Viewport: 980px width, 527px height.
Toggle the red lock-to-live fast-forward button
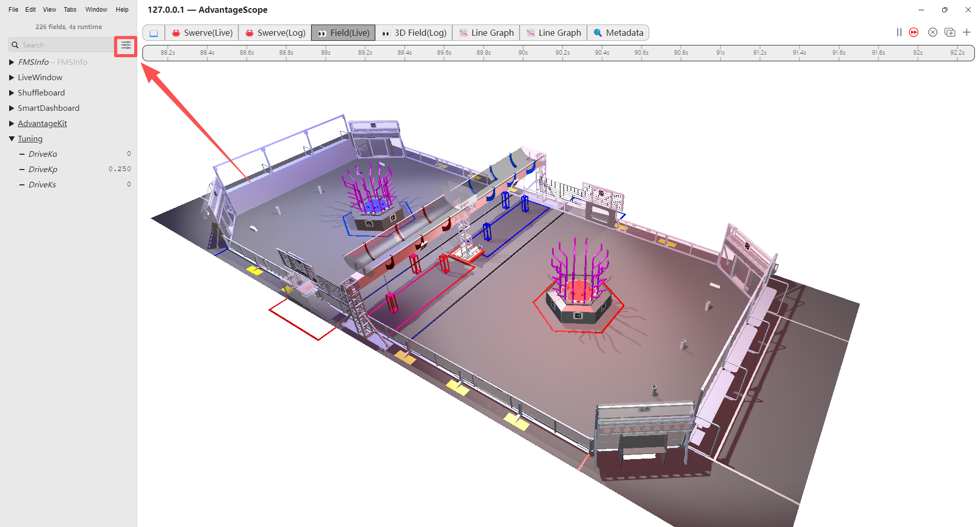click(914, 33)
